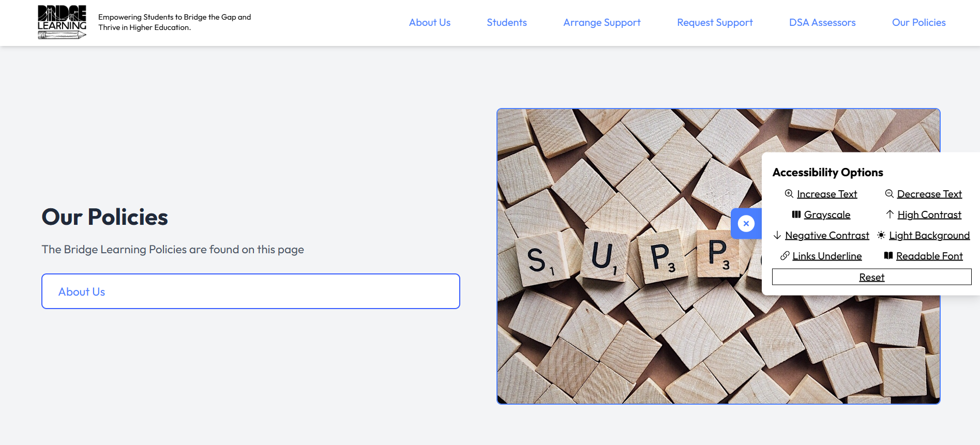Click the Reset accessibility button

871,277
